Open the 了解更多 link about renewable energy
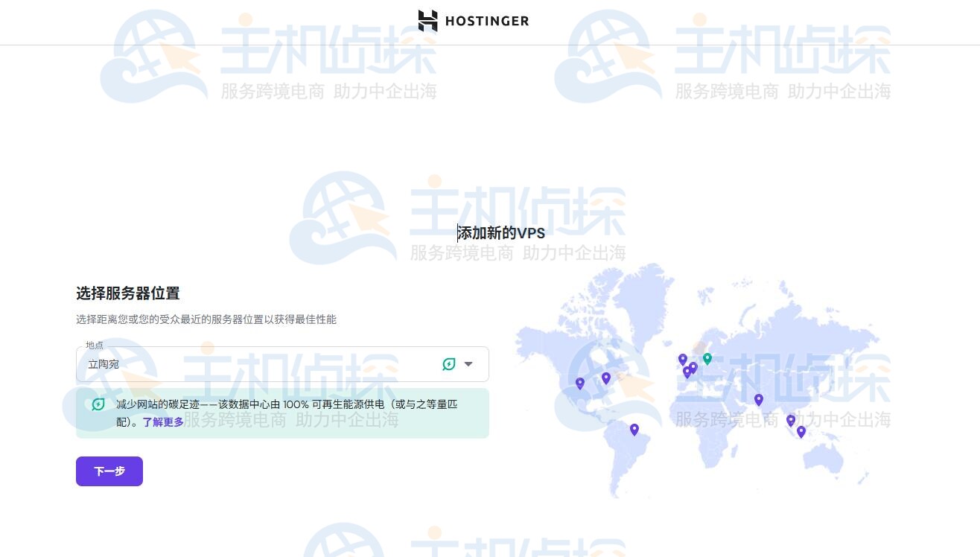This screenshot has height=557, width=980. 163,421
